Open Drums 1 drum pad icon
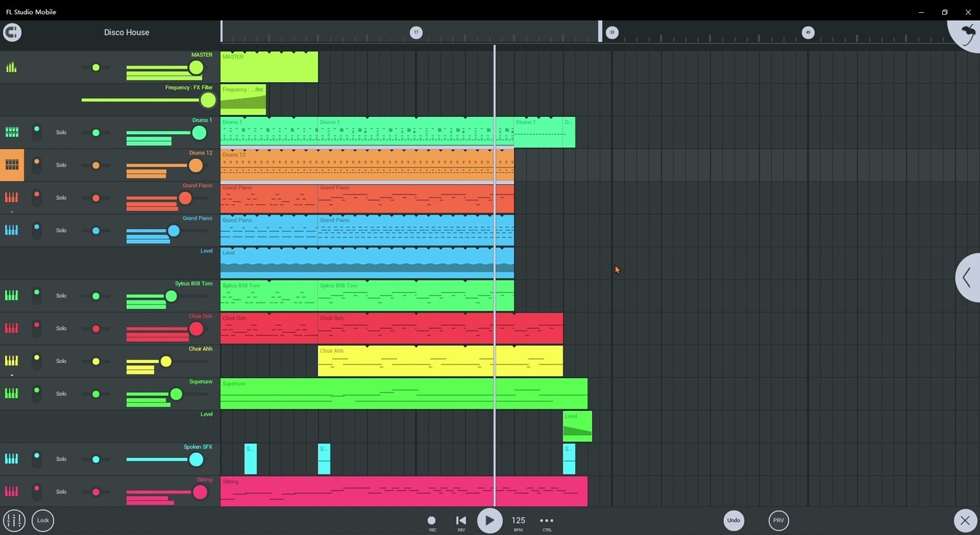The height and width of the screenshot is (535, 980). (x=11, y=132)
